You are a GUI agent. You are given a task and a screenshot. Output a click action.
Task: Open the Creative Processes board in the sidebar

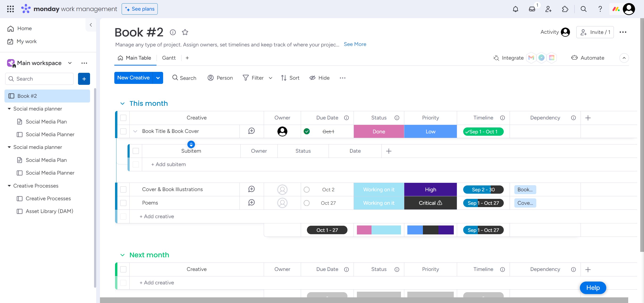tap(48, 198)
